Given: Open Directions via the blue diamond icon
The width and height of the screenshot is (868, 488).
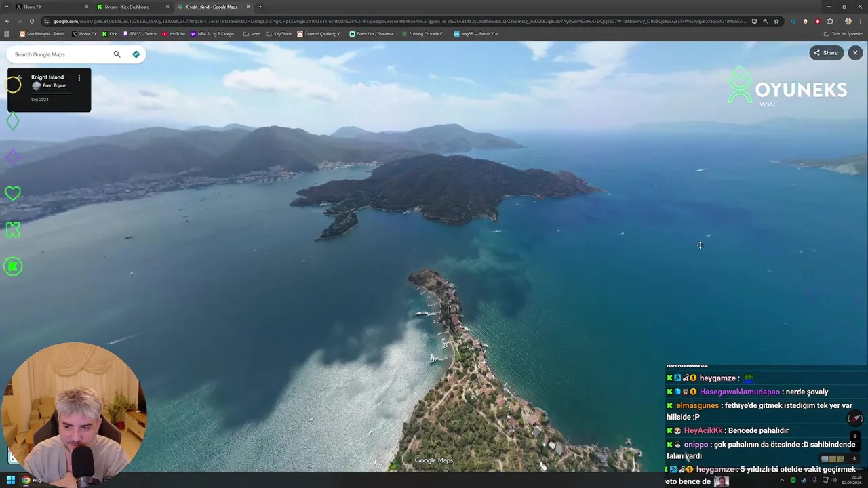Looking at the screenshot, I should point(136,54).
